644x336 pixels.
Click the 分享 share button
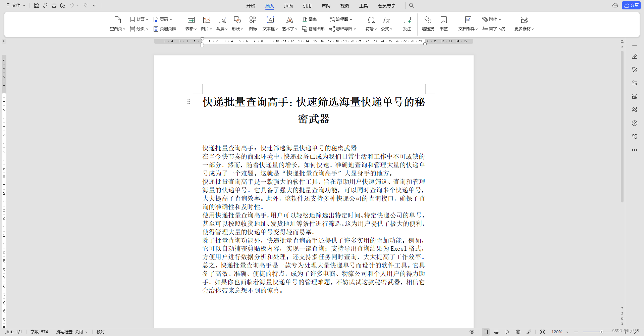pos(631,5)
